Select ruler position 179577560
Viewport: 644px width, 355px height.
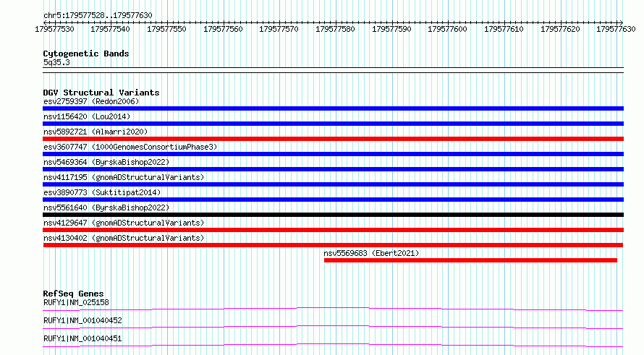point(223,29)
